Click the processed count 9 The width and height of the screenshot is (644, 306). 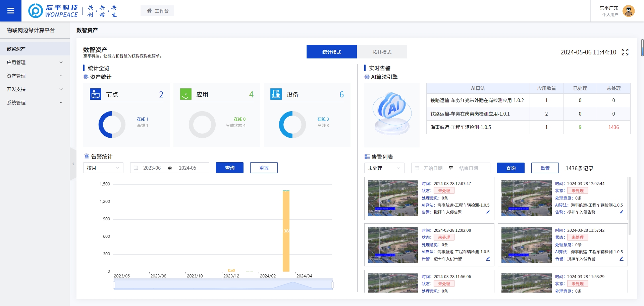pos(580,127)
